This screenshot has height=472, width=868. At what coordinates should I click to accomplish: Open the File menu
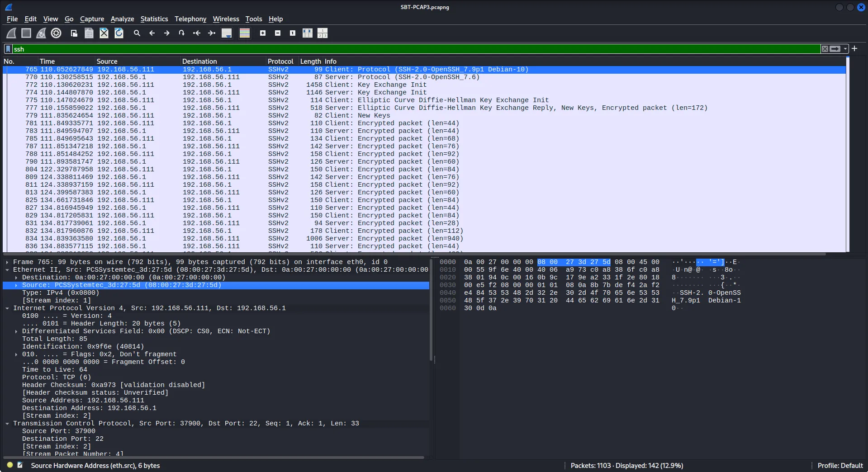pos(12,19)
